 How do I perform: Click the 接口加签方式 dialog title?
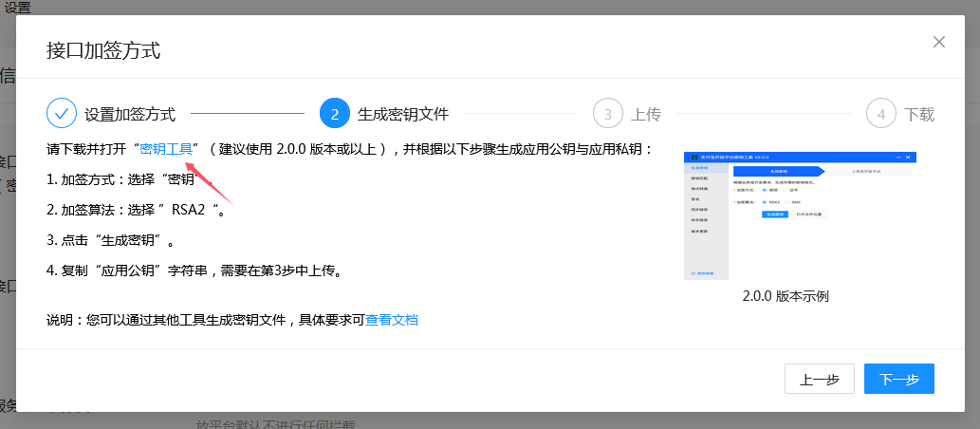[x=103, y=50]
